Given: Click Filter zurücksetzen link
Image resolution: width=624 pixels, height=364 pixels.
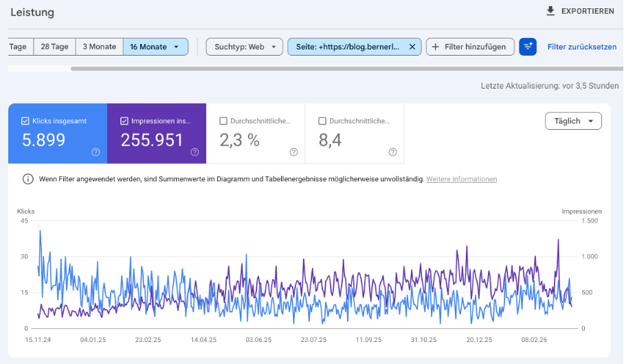Looking at the screenshot, I should tap(581, 47).
